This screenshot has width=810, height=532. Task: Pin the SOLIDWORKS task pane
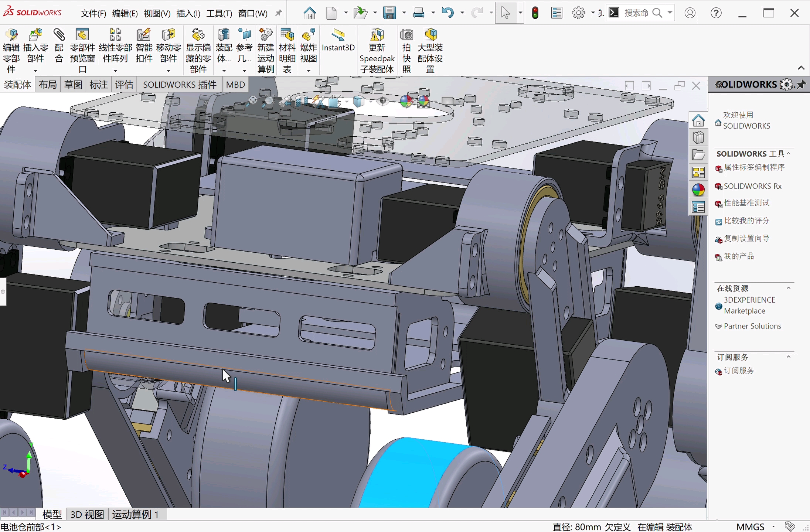coord(801,85)
